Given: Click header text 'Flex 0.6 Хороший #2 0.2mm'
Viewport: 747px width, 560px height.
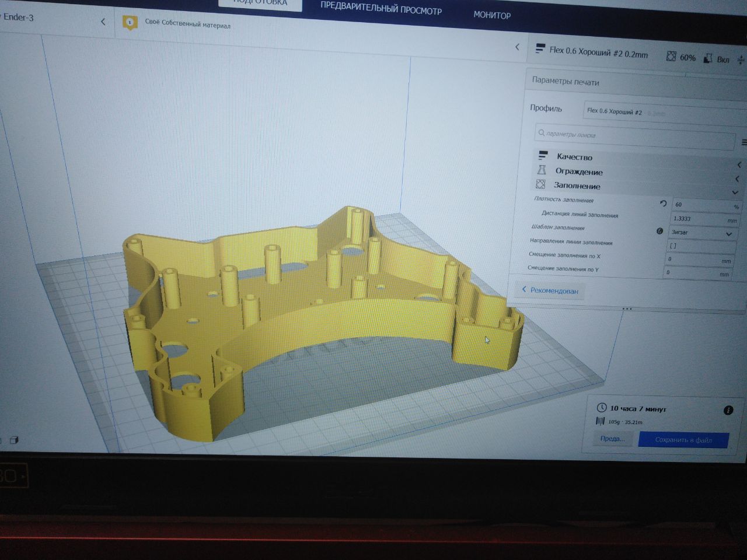Looking at the screenshot, I should 599,52.
